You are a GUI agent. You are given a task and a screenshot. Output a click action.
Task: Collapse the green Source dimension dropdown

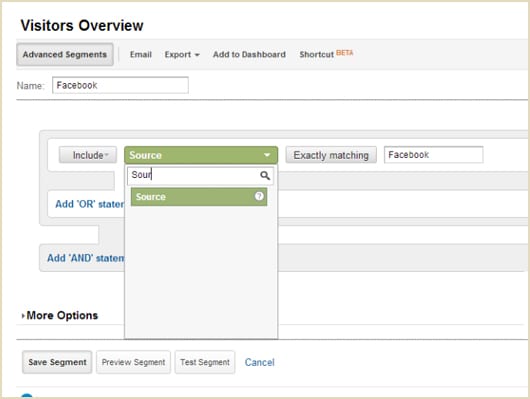[x=201, y=155]
